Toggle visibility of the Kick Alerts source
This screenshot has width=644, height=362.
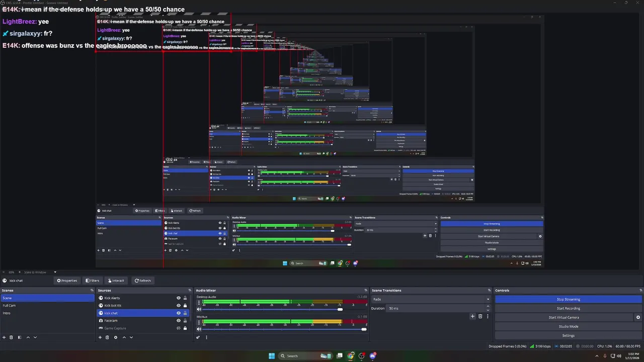tap(178, 298)
